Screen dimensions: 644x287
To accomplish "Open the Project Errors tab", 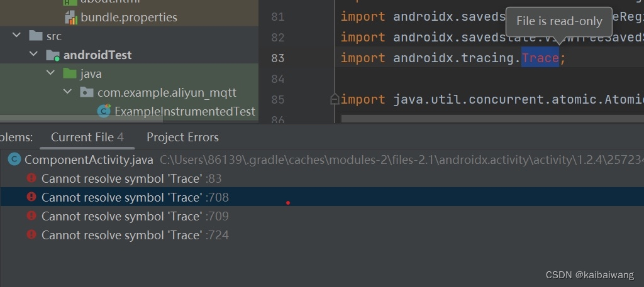I will (x=182, y=137).
